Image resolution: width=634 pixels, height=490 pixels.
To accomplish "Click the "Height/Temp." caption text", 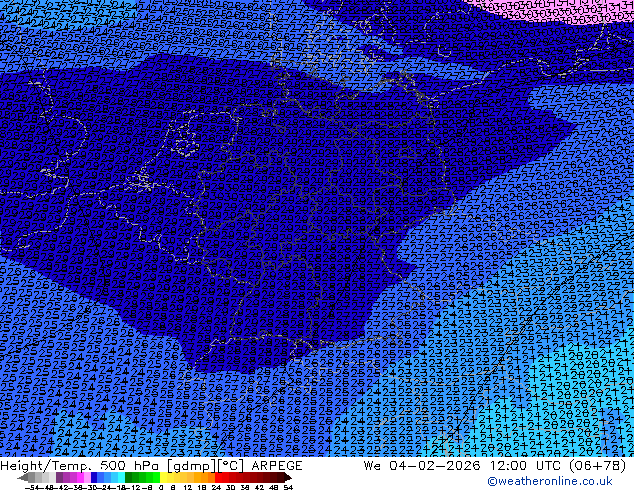I will [x=45, y=465].
